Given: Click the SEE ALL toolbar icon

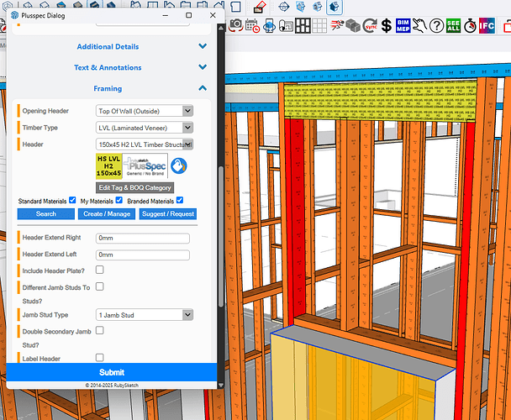Looking at the screenshot, I should pos(454,25).
